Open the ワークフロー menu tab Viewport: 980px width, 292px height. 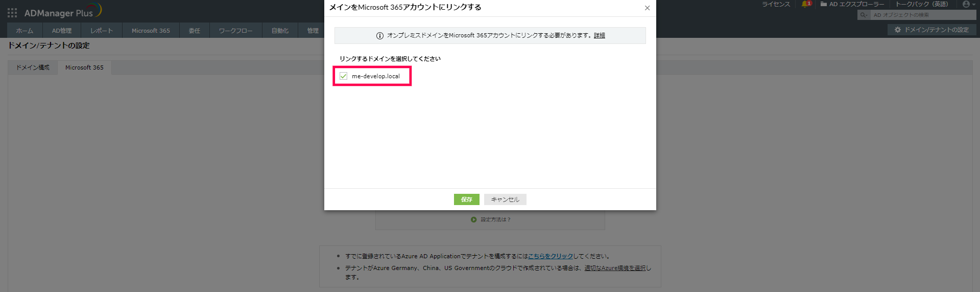235,31
